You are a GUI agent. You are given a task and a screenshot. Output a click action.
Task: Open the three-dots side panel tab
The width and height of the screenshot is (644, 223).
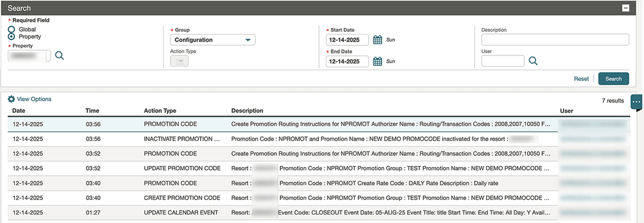pyautogui.click(x=636, y=102)
